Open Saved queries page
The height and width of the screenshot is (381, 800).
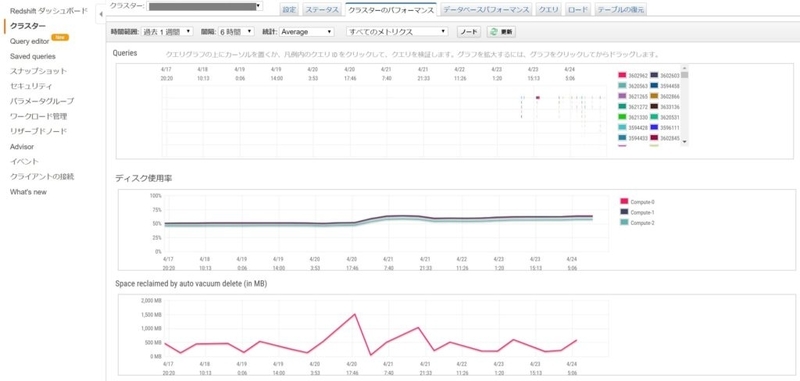[33, 57]
